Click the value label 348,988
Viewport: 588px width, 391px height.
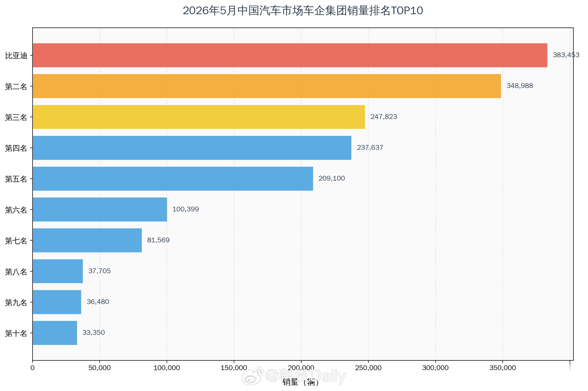520,86
